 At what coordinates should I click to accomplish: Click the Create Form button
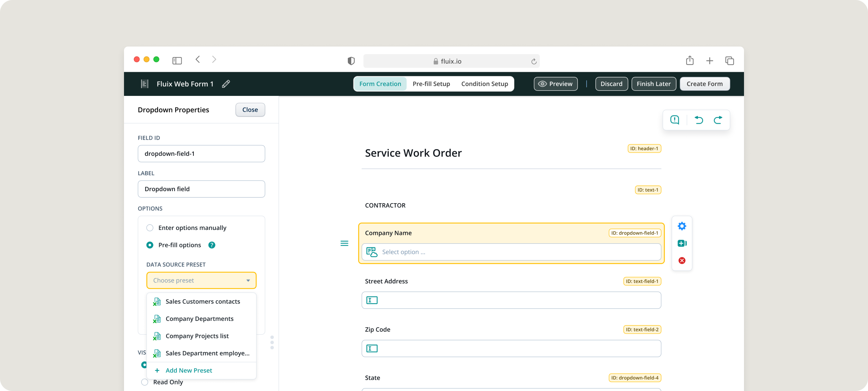point(704,84)
